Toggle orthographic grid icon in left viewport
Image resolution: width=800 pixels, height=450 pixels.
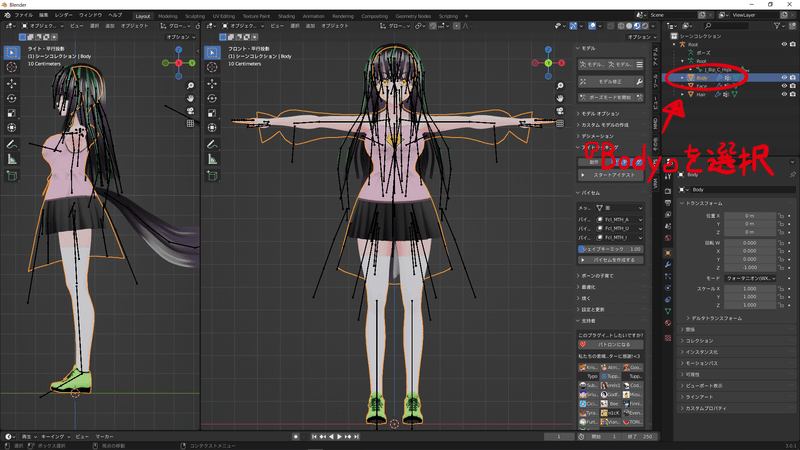(x=190, y=123)
